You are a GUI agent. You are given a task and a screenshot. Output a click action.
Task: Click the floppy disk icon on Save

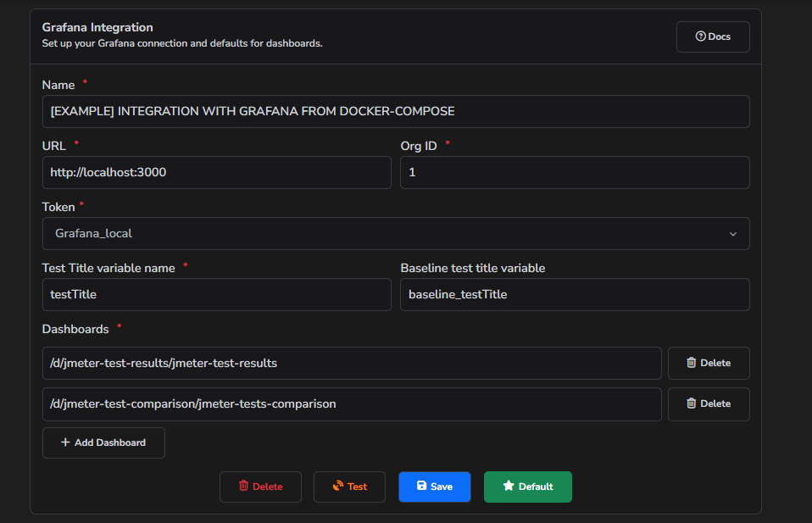coord(420,487)
